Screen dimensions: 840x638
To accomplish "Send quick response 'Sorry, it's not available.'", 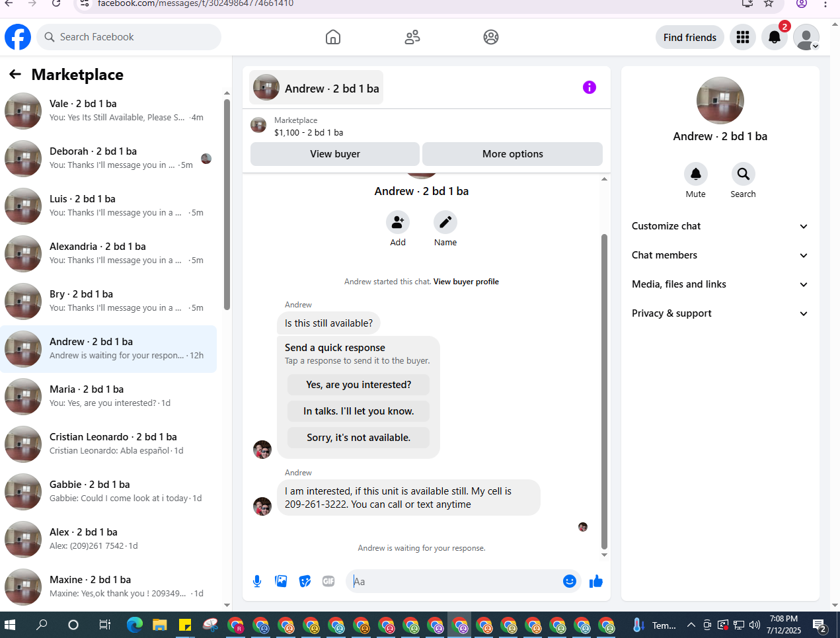I will 359,438.
